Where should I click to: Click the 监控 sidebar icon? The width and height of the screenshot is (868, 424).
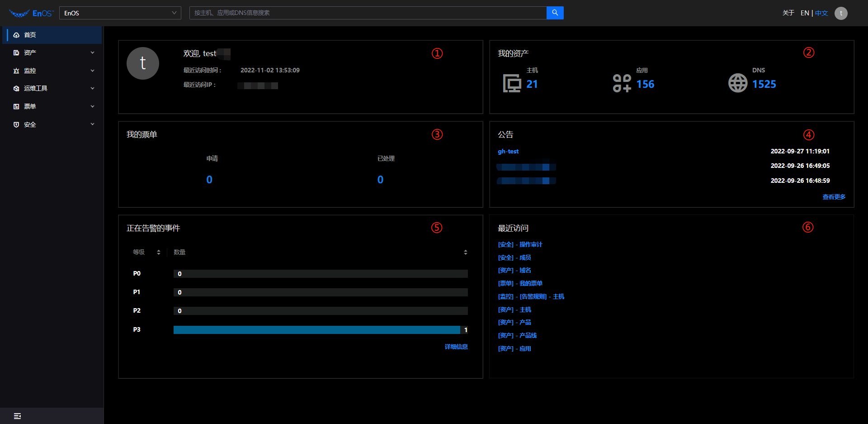pyautogui.click(x=16, y=71)
